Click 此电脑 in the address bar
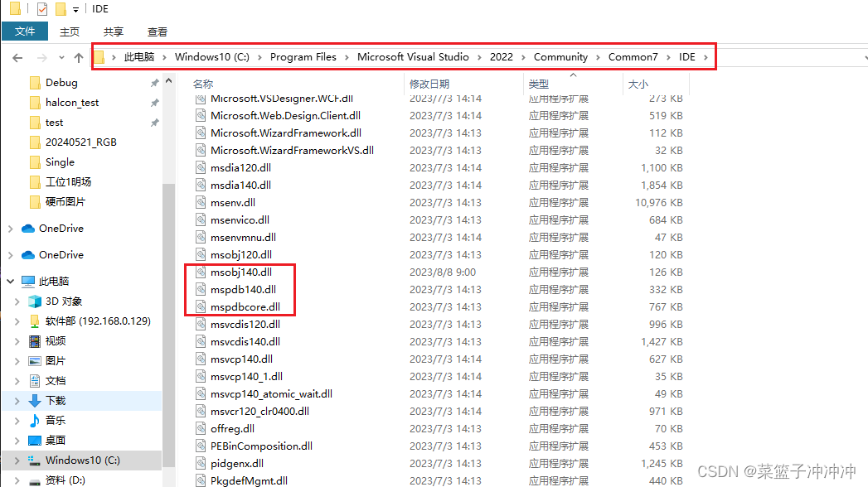This screenshot has width=868, height=487. point(139,57)
